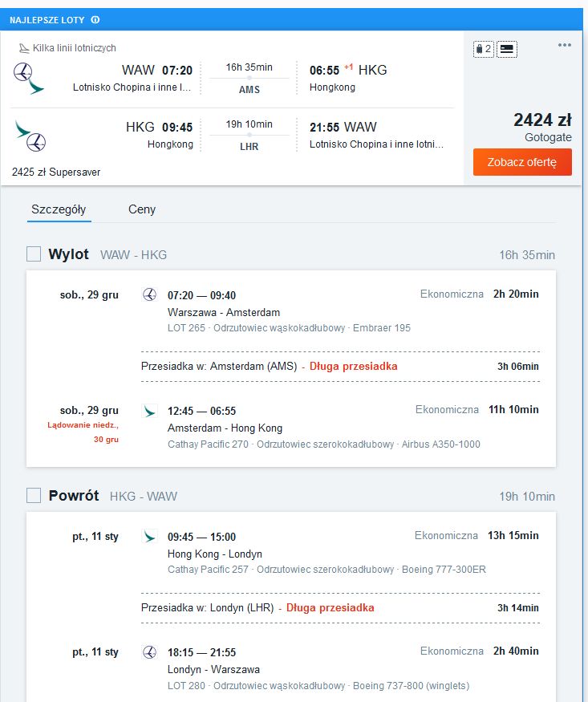Click the card payment icon near price

coord(506,49)
